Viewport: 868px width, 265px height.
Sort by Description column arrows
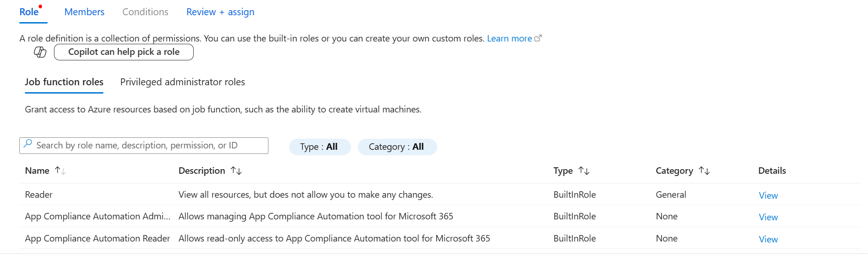tap(236, 171)
